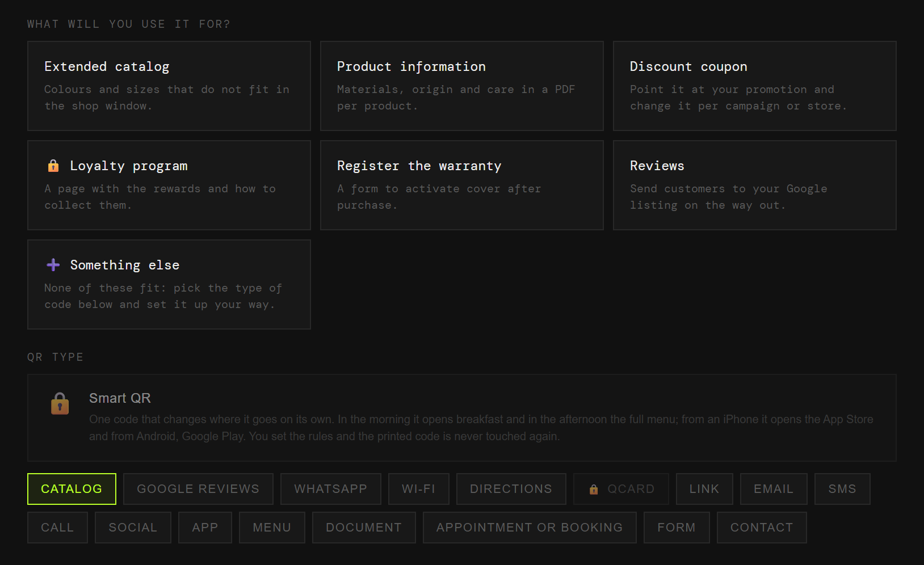The image size is (924, 565).
Task: Choose the MENU QR type
Action: 272,528
